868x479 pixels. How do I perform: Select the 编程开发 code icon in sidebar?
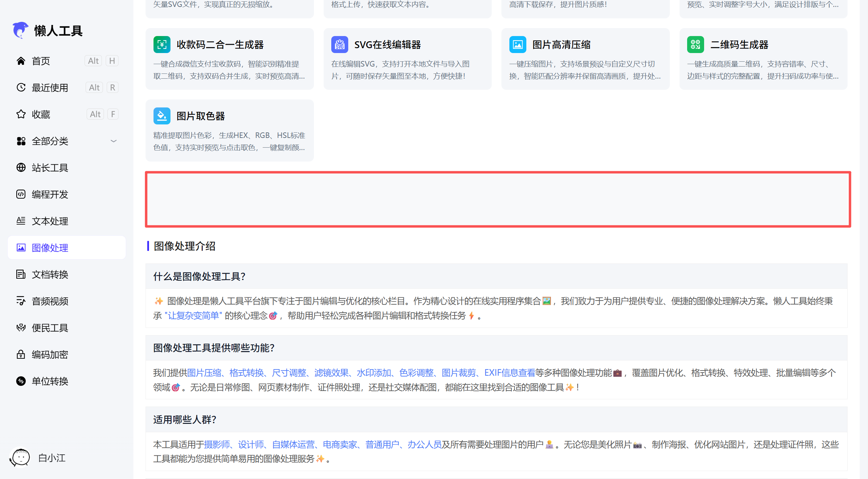[21, 194]
